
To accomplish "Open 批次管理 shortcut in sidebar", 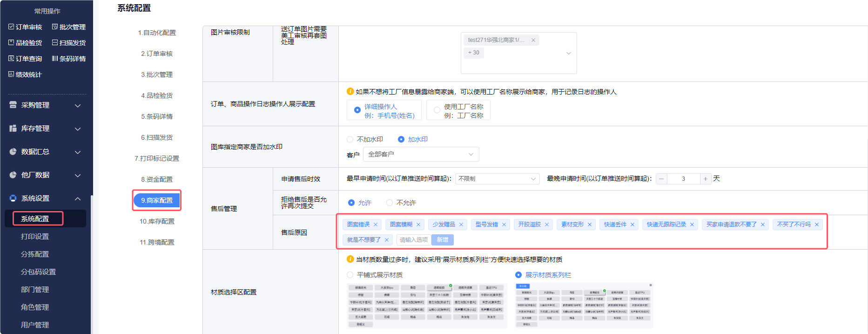I will pyautogui.click(x=69, y=27).
